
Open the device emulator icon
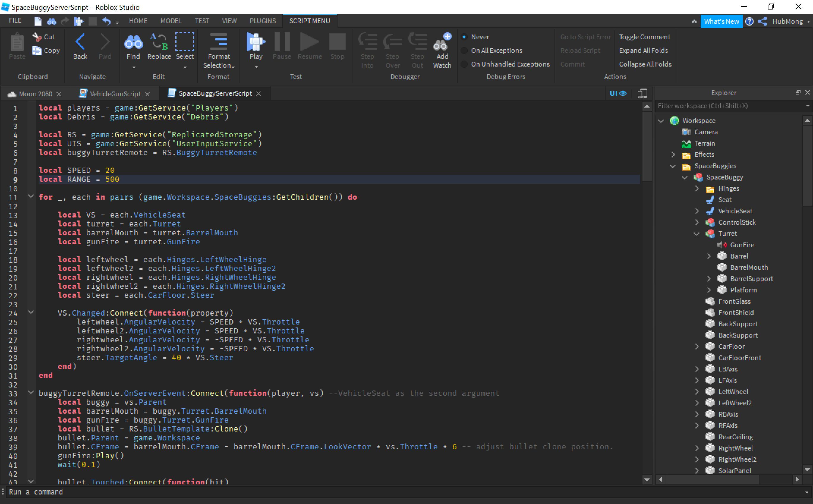pyautogui.click(x=642, y=93)
